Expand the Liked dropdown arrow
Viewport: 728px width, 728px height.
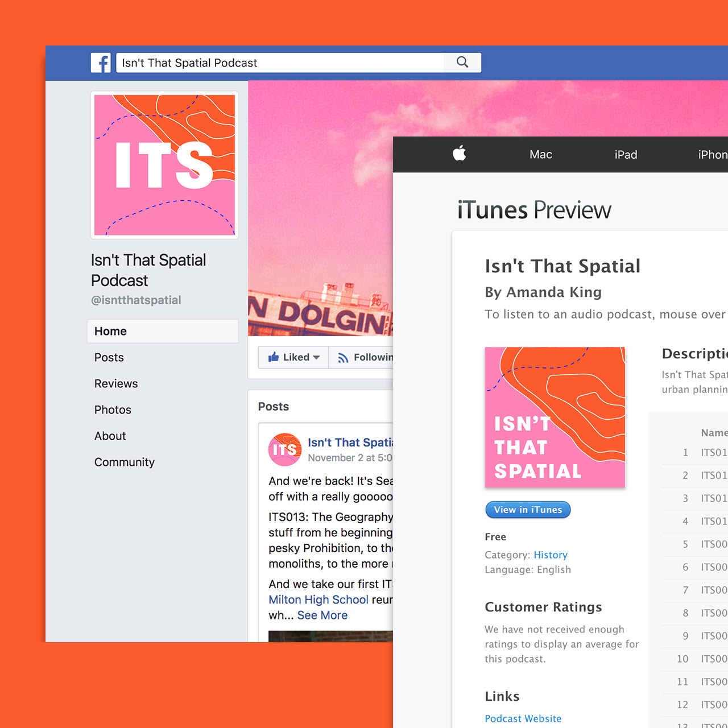pyautogui.click(x=316, y=357)
